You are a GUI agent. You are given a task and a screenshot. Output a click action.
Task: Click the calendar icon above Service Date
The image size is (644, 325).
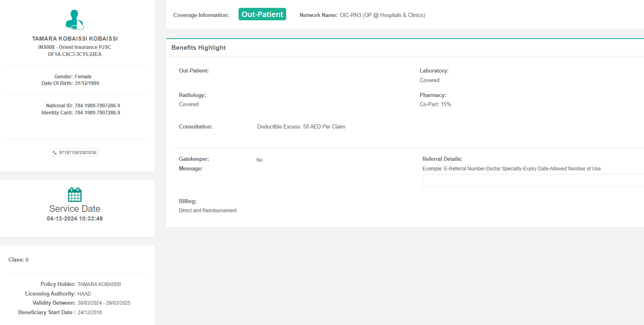coord(75,195)
